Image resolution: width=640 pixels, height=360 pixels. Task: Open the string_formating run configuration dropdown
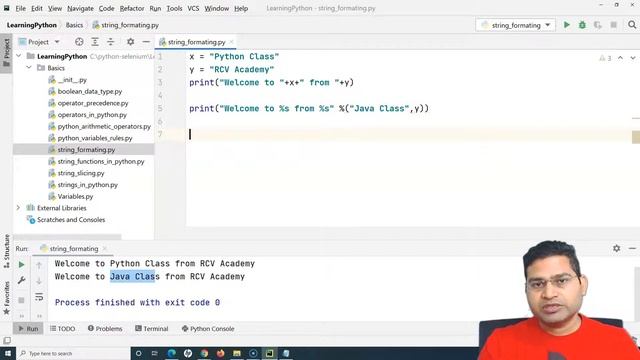[516, 25]
